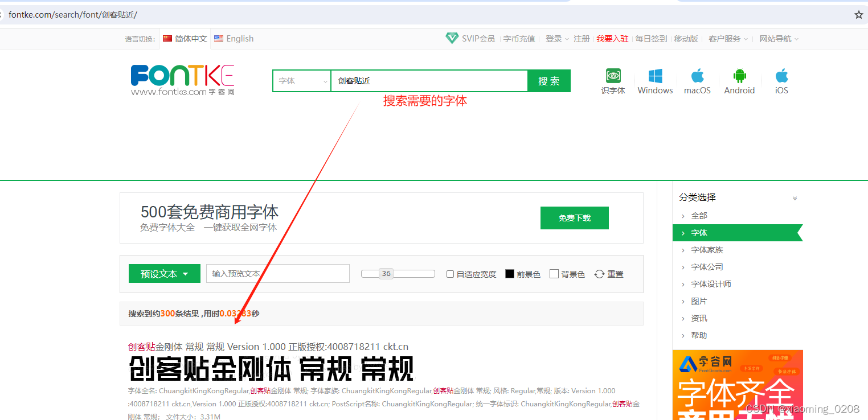Expand the 客户服务 dropdown menu
Viewport: 868px width, 420px height.
click(728, 39)
